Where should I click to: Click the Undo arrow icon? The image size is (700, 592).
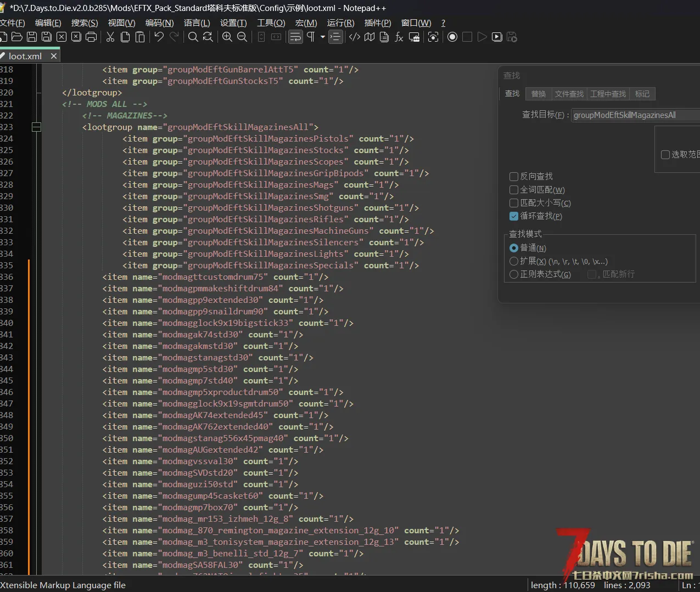(x=159, y=37)
